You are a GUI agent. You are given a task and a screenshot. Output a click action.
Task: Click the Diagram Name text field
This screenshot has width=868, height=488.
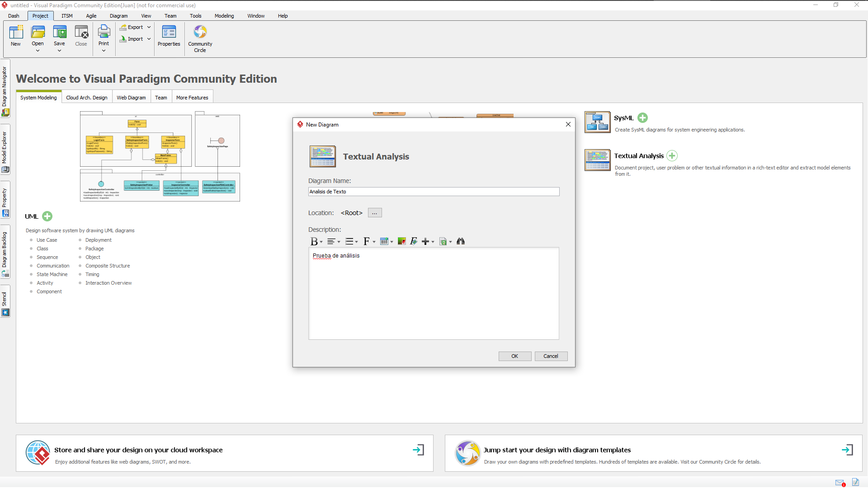click(433, 192)
